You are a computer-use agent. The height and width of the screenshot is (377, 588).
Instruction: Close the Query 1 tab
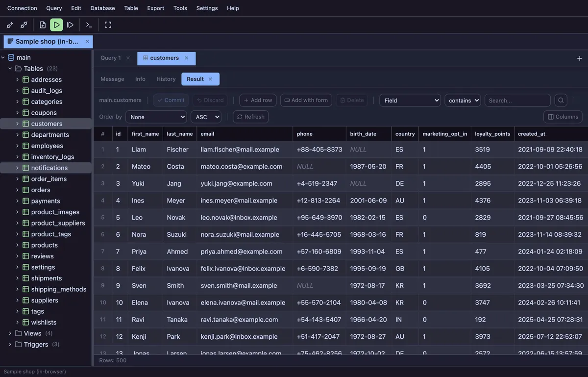[128, 58]
